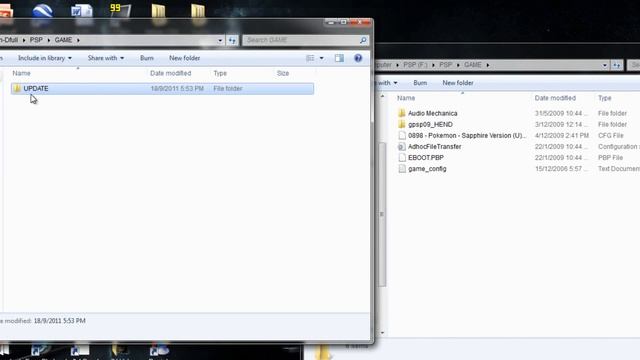Viewport: 640px width, 360px height.
Task: Sort by Size column header
Action: [283, 73]
